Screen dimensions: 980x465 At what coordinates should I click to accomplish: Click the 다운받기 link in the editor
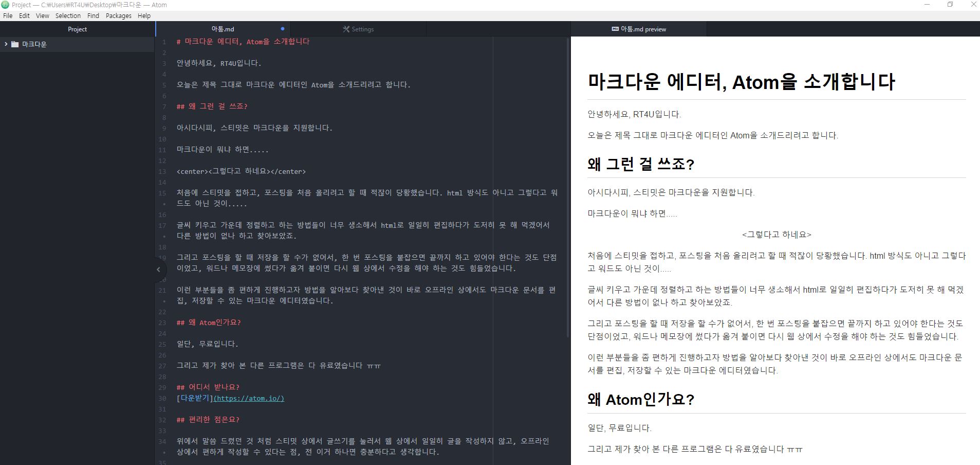click(195, 398)
